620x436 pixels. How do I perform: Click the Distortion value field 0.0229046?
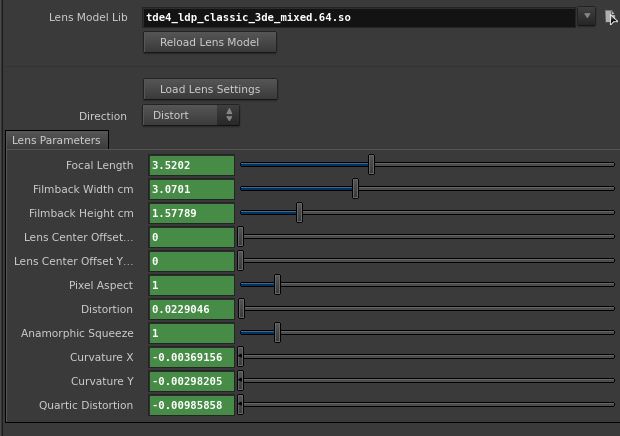coord(192,309)
